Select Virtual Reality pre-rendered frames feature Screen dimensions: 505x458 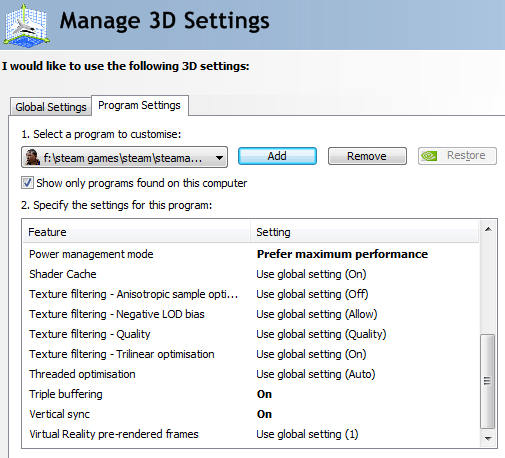(x=114, y=434)
